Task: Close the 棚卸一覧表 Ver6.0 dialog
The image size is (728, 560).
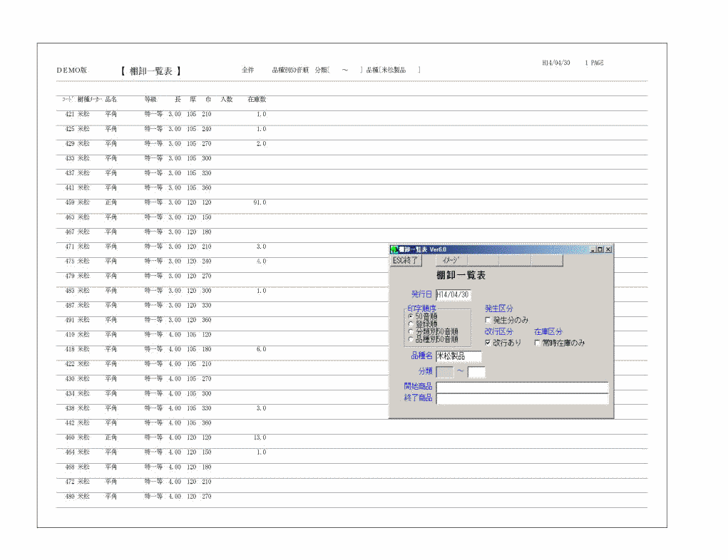Action: (608, 249)
